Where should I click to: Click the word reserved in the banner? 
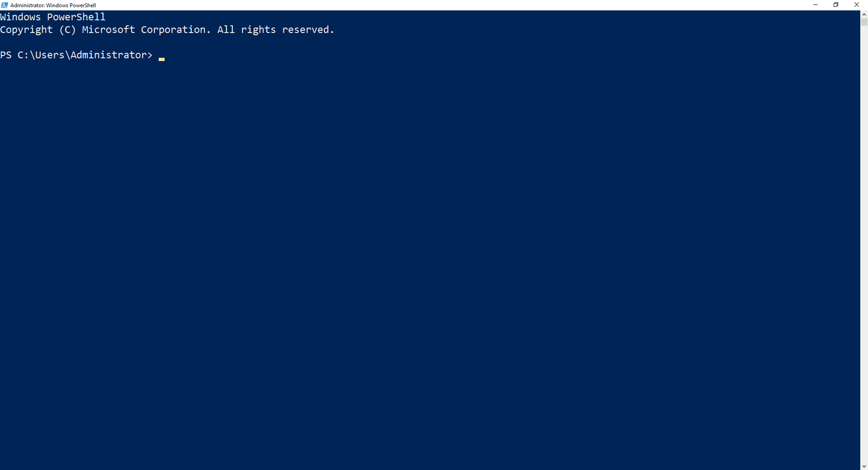(308, 30)
